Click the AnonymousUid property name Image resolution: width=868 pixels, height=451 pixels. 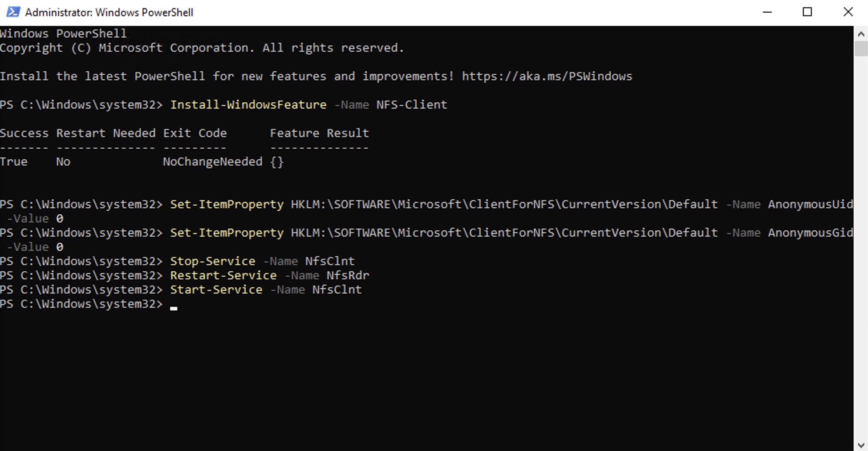point(811,204)
